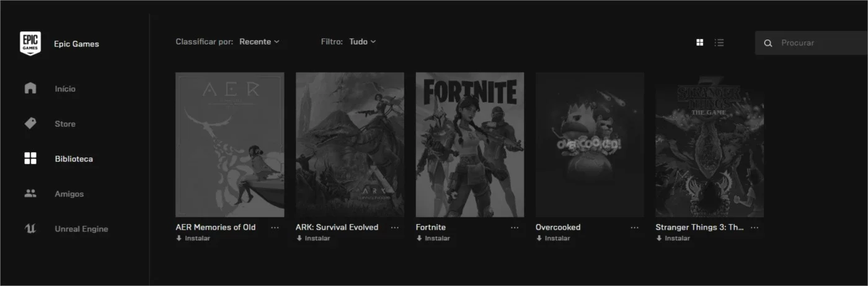Go to Início in the sidebar

coord(65,89)
